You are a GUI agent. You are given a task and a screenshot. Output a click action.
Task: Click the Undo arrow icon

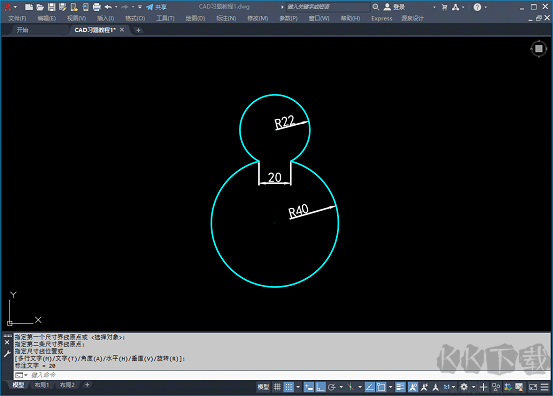[108, 7]
